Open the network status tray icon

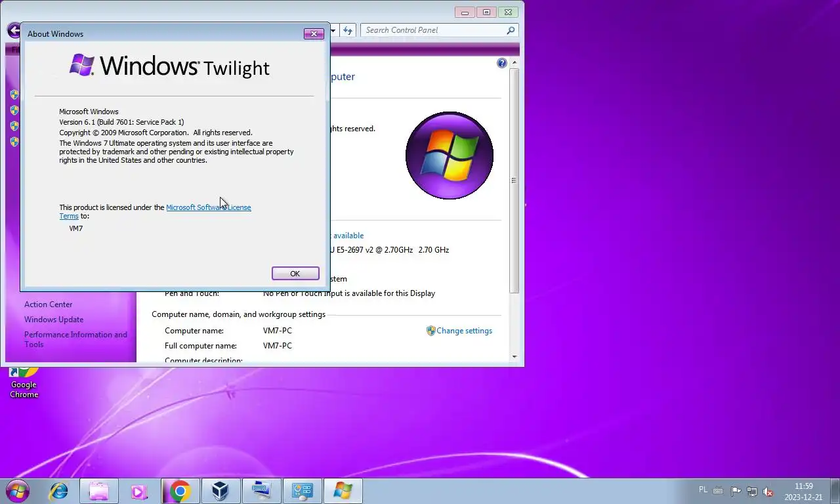tap(752, 491)
